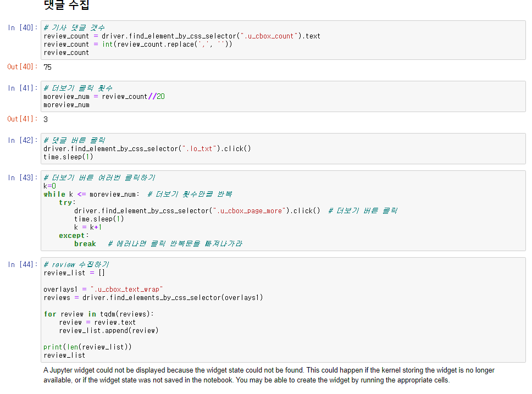The height and width of the screenshot is (394, 532).
Task: Click the 'k = k+1' line
Action: [x=88, y=227]
